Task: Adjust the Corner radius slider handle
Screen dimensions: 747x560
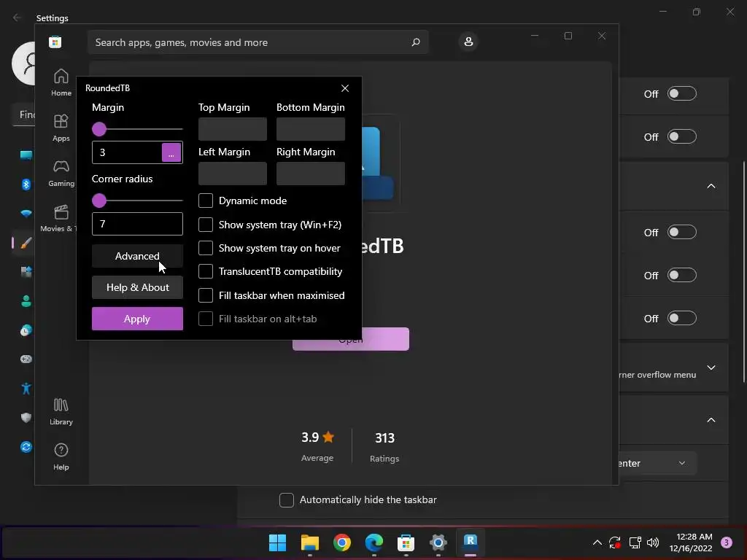Action: [x=99, y=201]
